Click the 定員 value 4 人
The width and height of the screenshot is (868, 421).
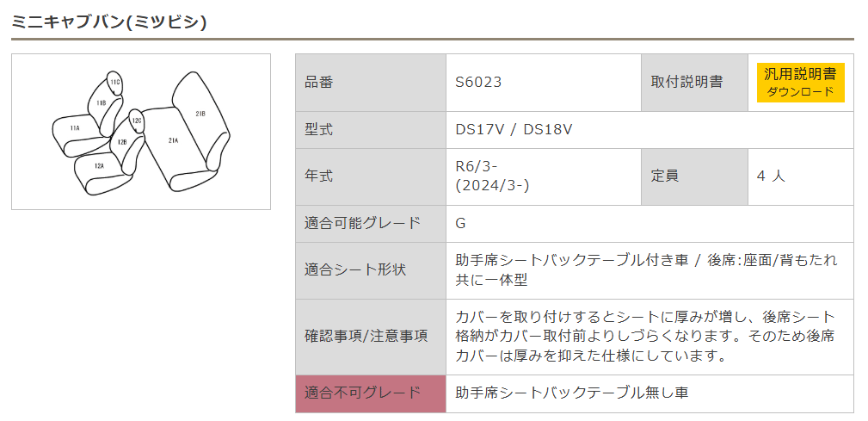(x=771, y=176)
